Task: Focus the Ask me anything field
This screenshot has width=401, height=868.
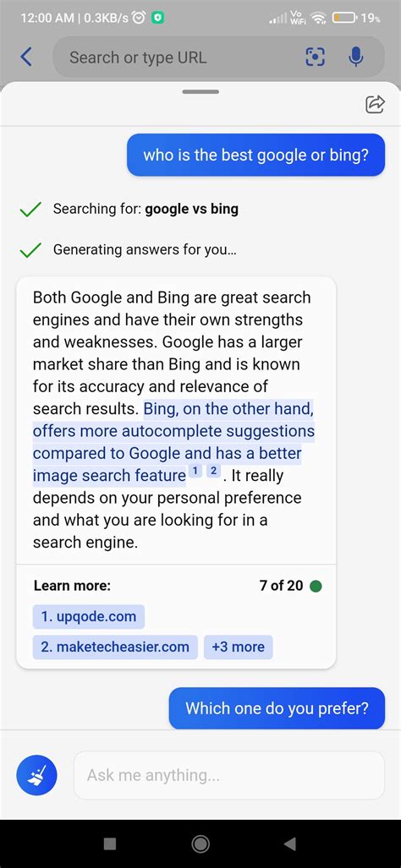Action: coord(228,775)
